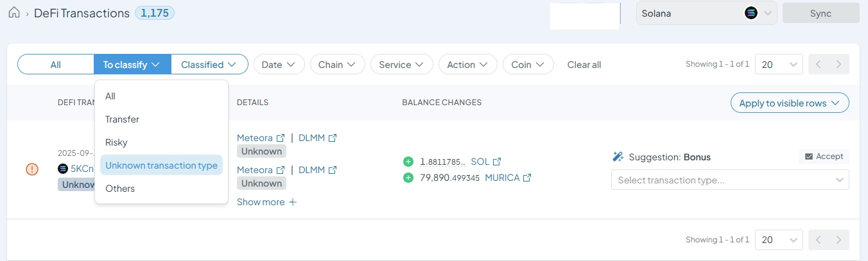The width and height of the screenshot is (868, 261).
Task: Click the Sync button
Action: tap(821, 13)
